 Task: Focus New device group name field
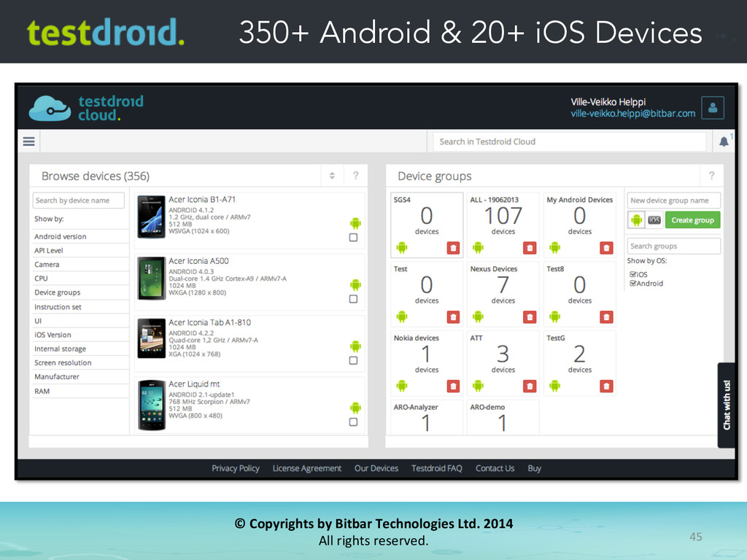click(673, 201)
